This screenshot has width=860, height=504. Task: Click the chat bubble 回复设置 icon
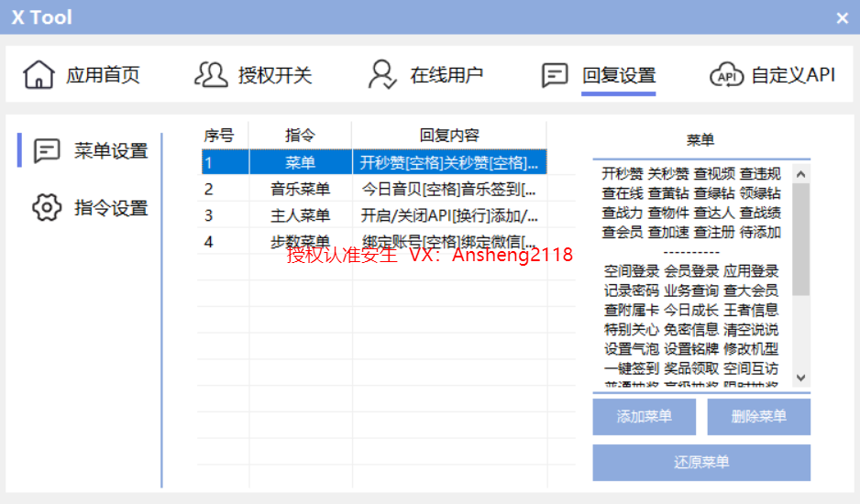coord(555,75)
